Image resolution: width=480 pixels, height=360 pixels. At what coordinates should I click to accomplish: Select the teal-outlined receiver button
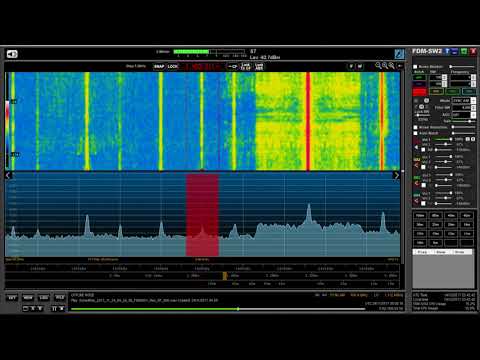click(x=468, y=91)
